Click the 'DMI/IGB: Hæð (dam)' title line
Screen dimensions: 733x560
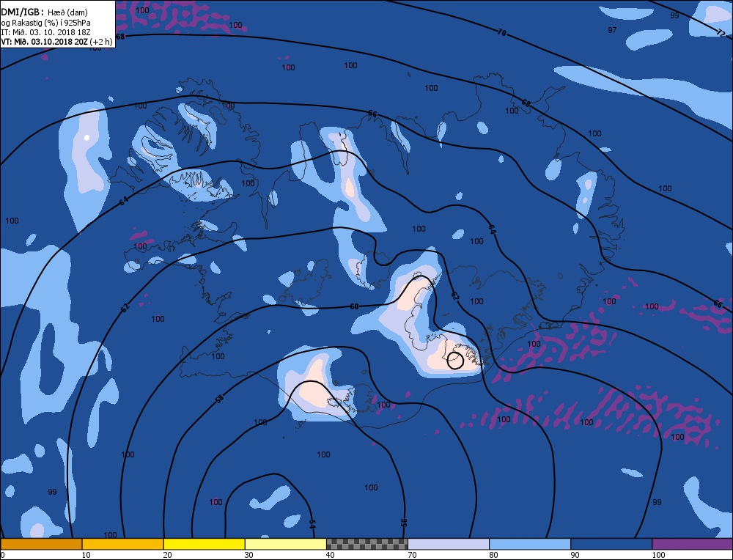tap(45, 12)
